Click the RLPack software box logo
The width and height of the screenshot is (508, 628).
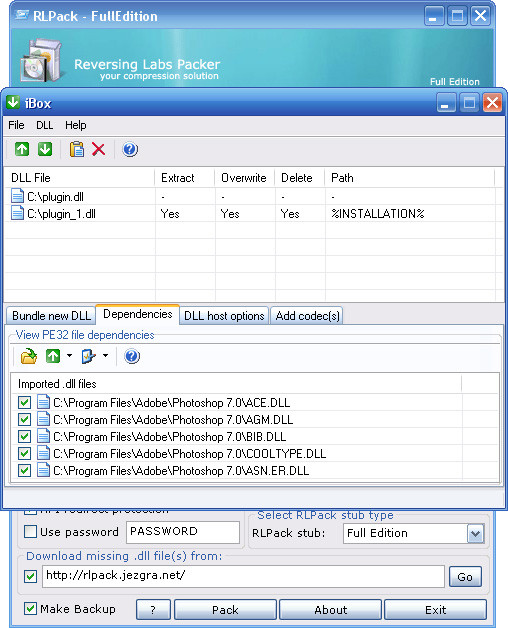pos(42,60)
